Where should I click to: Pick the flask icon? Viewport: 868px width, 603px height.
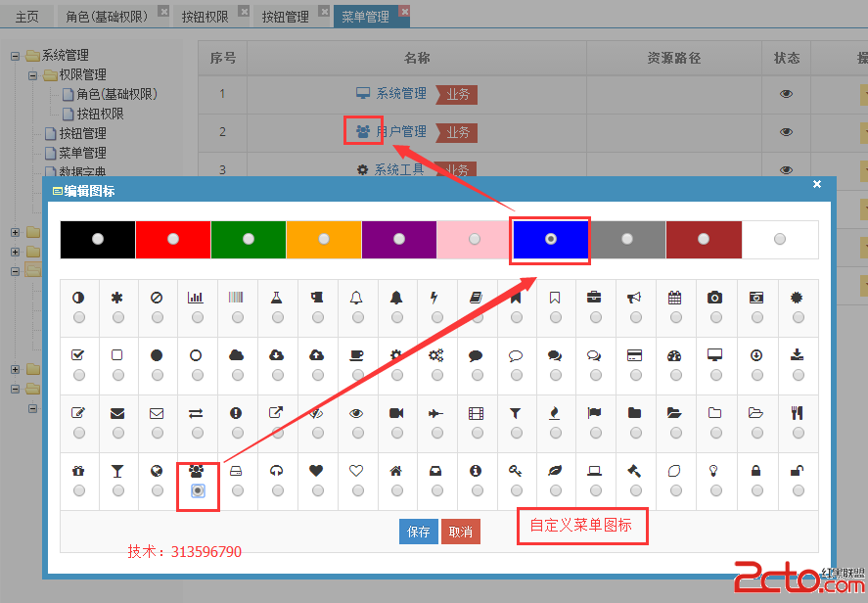tap(276, 298)
